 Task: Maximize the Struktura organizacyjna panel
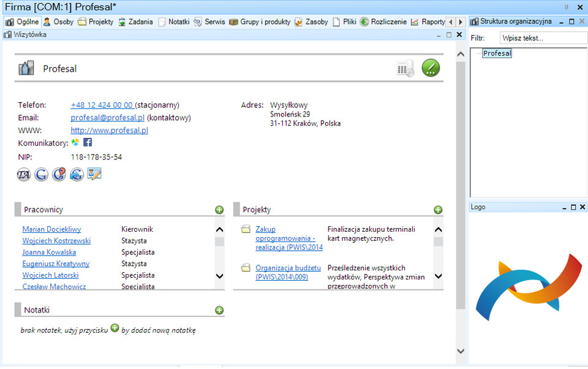[x=571, y=21]
